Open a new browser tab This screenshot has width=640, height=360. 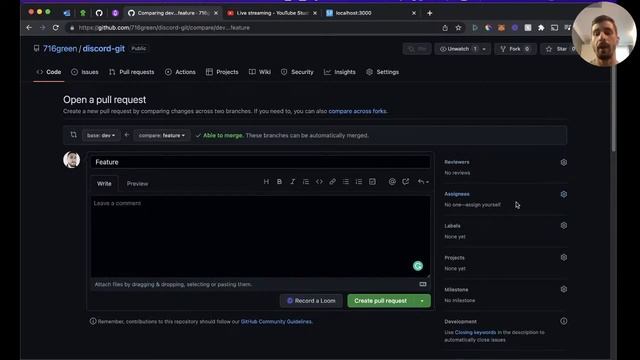point(429,13)
